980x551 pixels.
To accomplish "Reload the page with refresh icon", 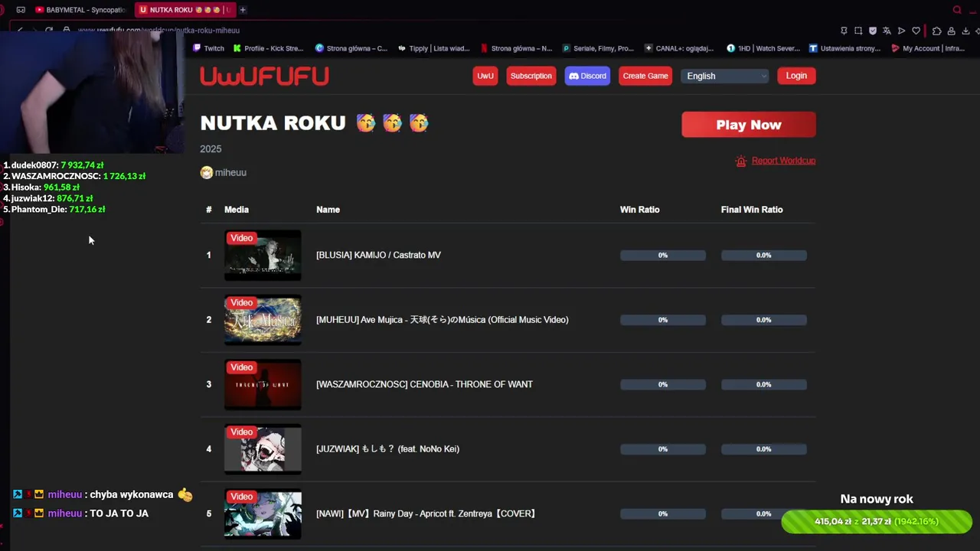I will [49, 30].
